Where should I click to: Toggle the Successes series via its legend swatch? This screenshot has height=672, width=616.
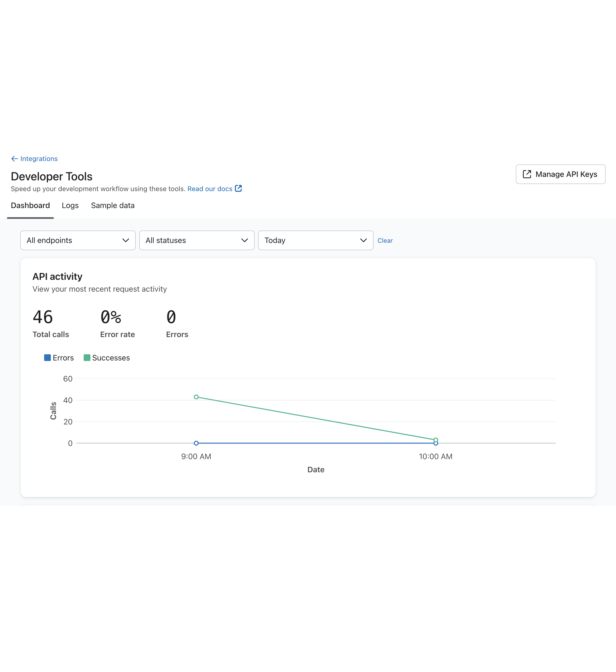[87, 358]
